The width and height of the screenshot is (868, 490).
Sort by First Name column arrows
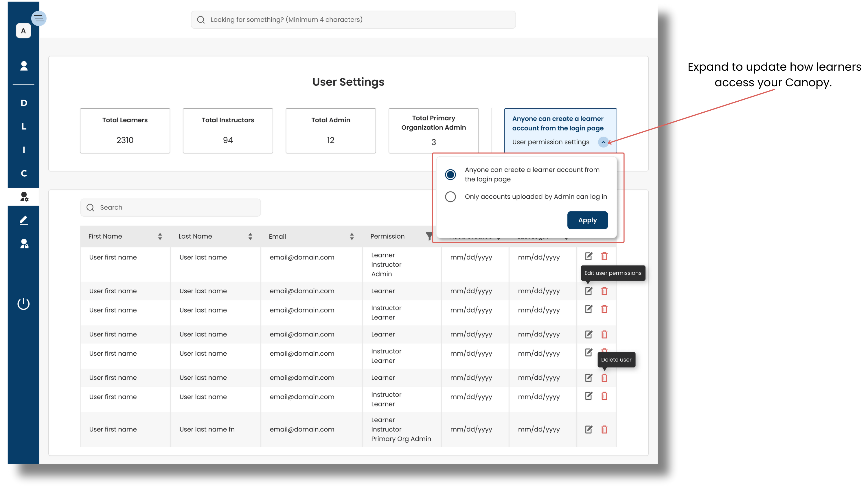[160, 236]
